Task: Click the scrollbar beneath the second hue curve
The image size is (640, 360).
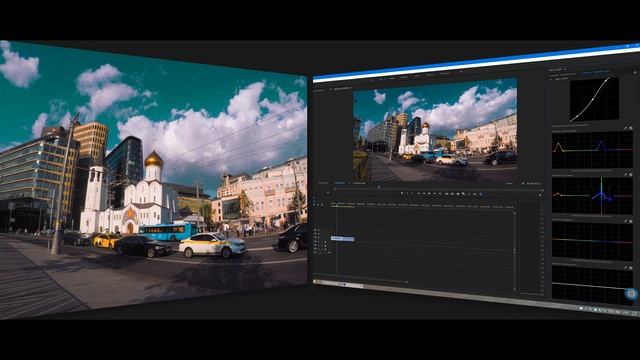Action: pos(592,216)
